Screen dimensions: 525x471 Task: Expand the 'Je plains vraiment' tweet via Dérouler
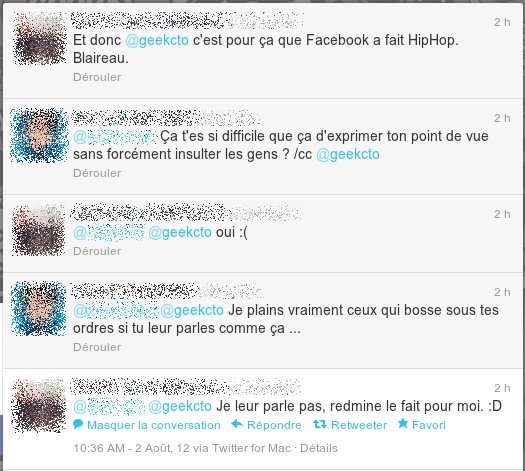[x=97, y=347]
